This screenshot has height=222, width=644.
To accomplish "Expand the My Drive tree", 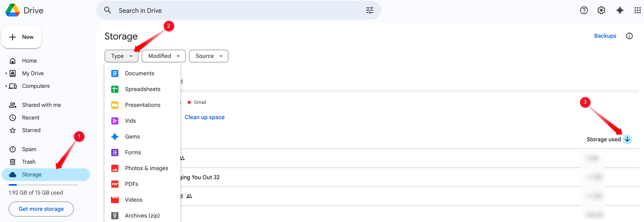I will pos(6,73).
